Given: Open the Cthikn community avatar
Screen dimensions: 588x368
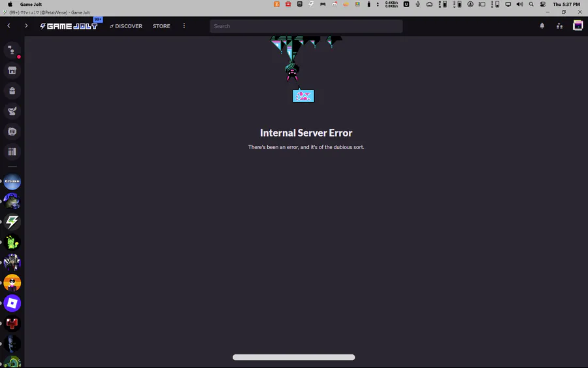Looking at the screenshot, I should (x=12, y=182).
